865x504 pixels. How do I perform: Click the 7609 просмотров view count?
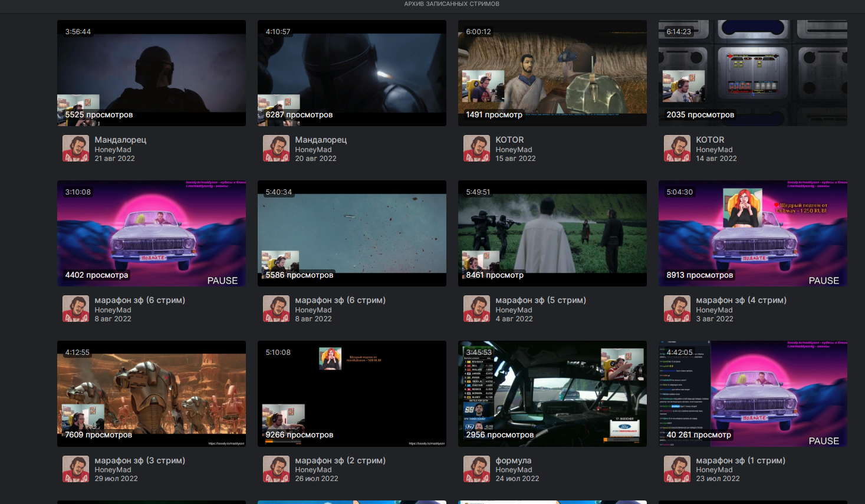(98, 435)
